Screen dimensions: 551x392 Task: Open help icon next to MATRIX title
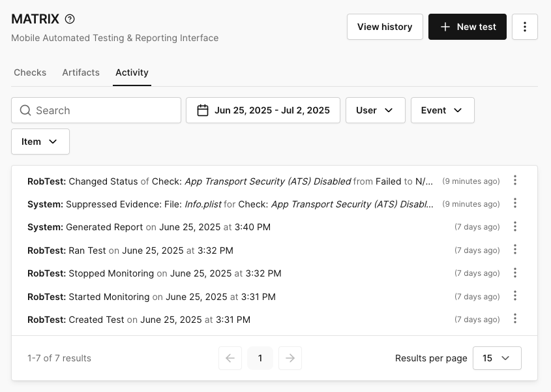click(70, 19)
